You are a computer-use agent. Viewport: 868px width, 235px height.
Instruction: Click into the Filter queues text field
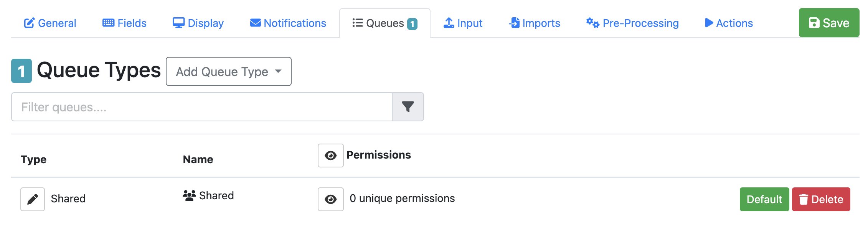[x=201, y=107]
